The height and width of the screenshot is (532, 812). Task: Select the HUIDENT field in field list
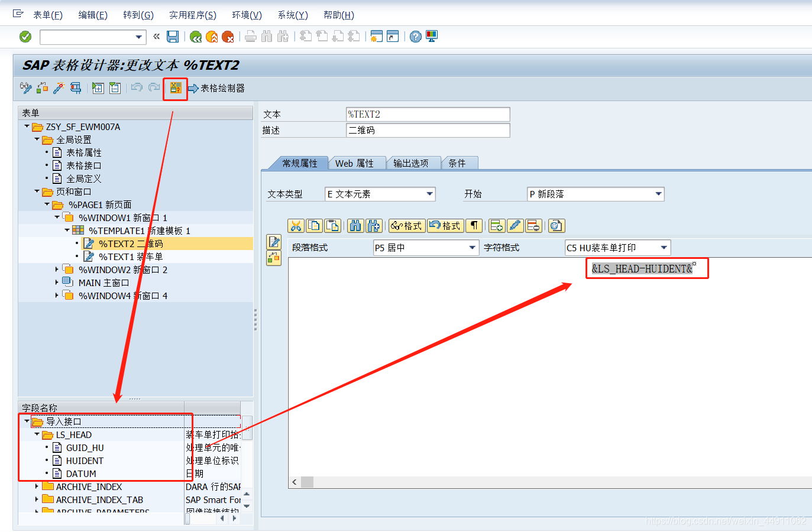coord(85,460)
